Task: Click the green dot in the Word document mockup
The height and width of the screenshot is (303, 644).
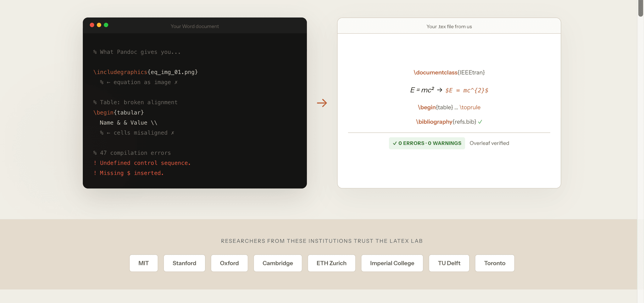Action: click(106, 25)
